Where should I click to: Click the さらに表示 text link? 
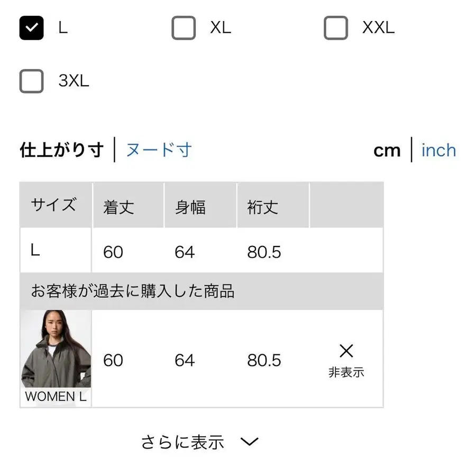tap(182, 442)
